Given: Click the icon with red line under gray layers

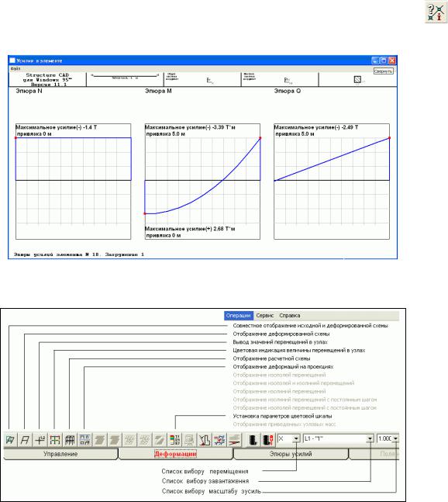Looking at the screenshot, I should click(234, 440).
